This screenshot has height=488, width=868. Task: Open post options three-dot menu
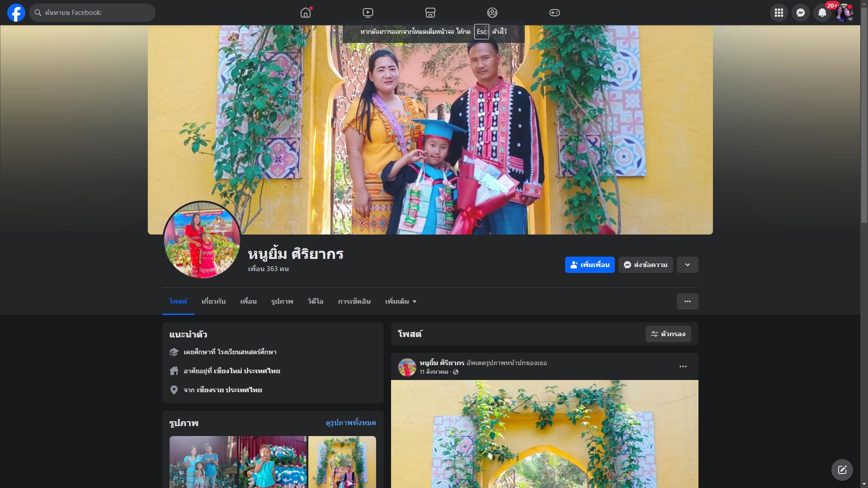[683, 366]
